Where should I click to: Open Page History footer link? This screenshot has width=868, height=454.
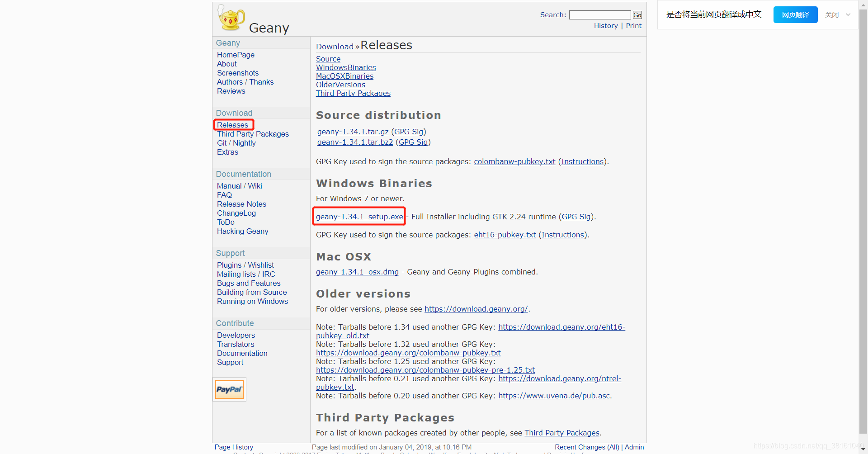pyautogui.click(x=234, y=447)
